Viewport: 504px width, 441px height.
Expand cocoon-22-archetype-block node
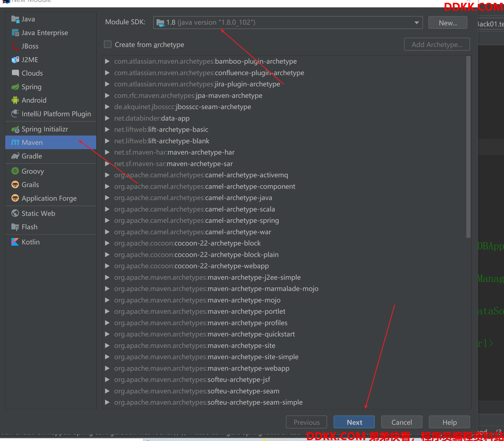[x=107, y=243]
